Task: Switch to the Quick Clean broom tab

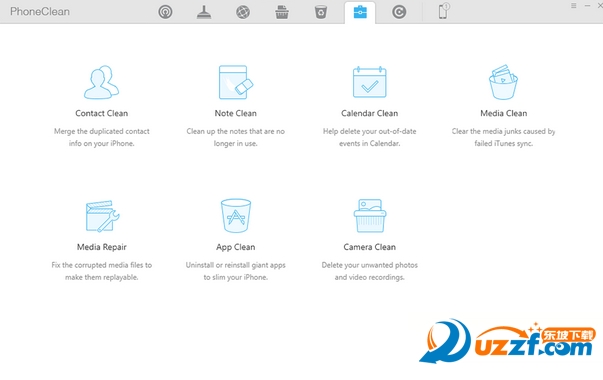Action: pyautogui.click(x=204, y=12)
